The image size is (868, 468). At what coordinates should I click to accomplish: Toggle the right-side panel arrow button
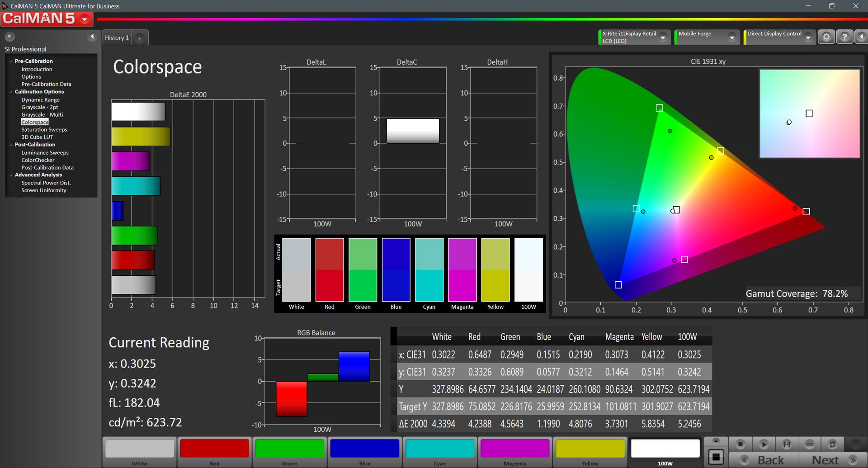pyautogui.click(x=861, y=37)
